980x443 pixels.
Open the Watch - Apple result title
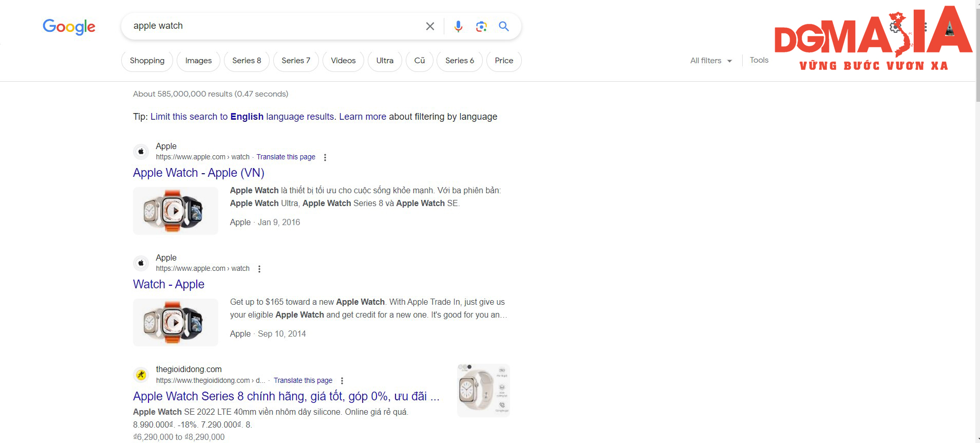click(168, 284)
